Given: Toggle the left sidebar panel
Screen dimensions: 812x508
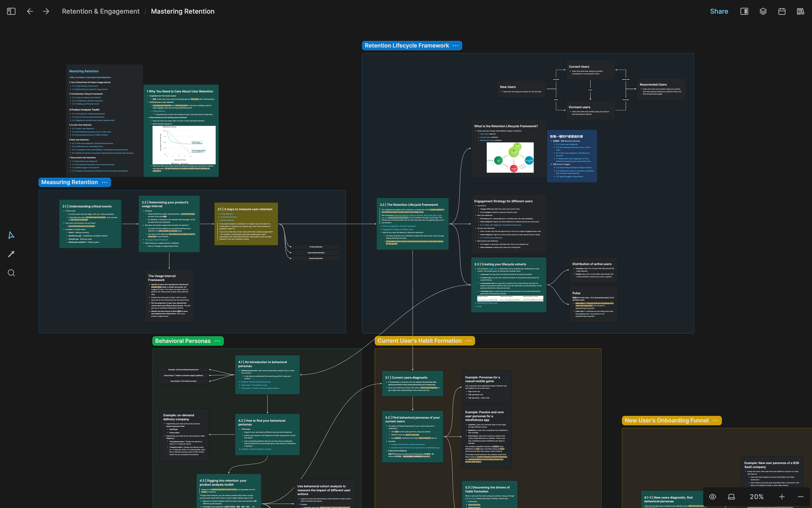Looking at the screenshot, I should (11, 11).
